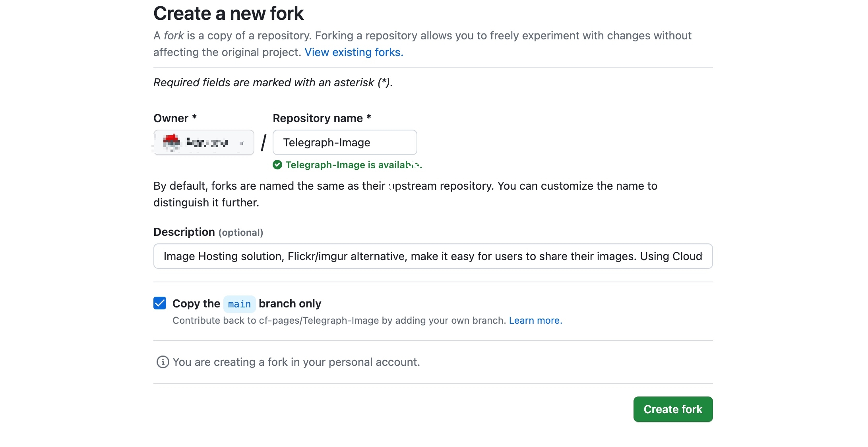Viewport: 868px width, 447px height.
Task: Click the 'Description (optional)' label
Action: [x=208, y=232]
